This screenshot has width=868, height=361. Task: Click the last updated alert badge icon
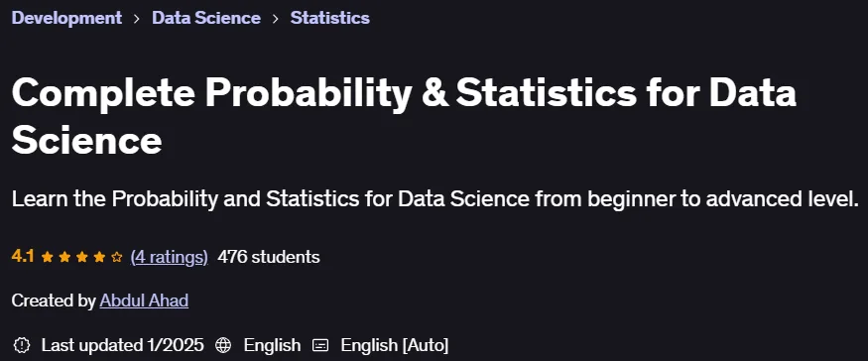click(x=21, y=345)
